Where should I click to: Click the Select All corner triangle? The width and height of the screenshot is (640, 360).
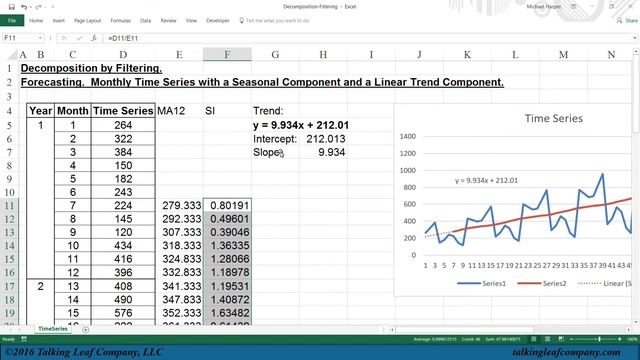(x=13, y=54)
